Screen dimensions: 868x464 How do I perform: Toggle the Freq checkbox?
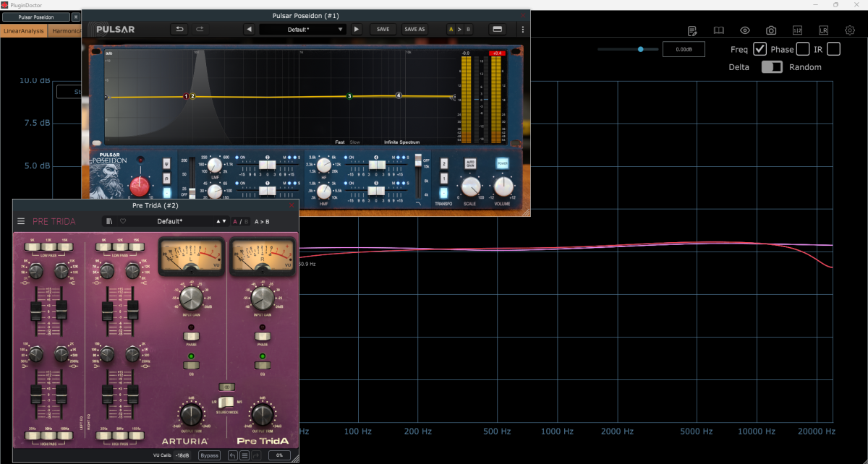coord(759,49)
